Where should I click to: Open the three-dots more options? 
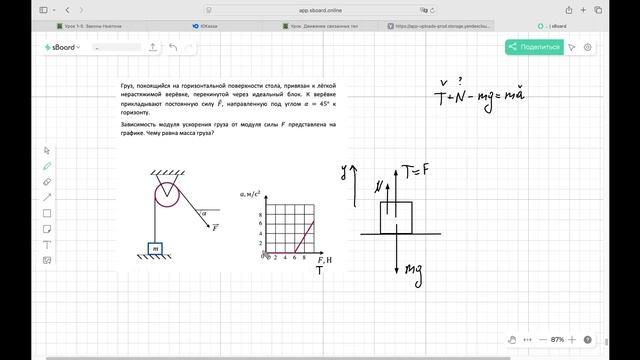coord(527,340)
